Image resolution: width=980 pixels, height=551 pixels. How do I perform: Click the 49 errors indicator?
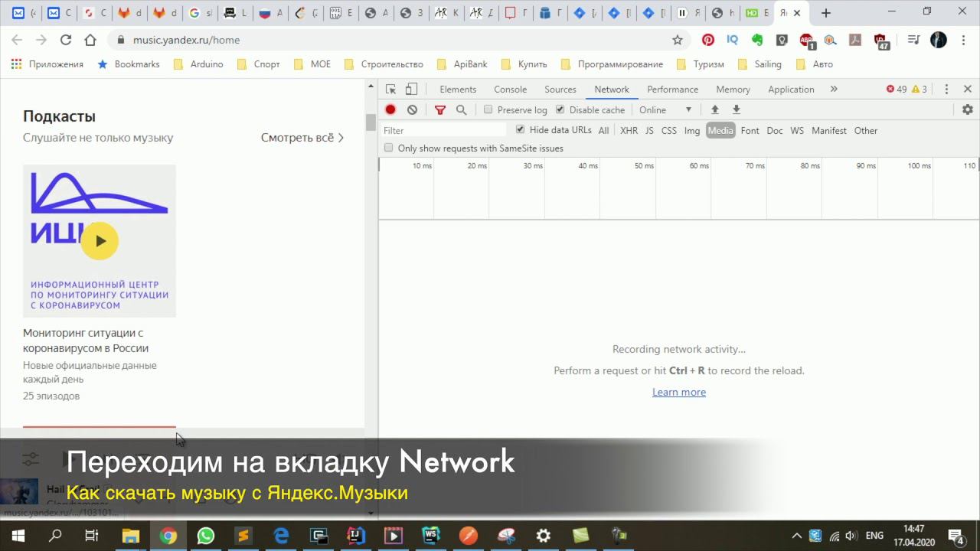click(897, 89)
